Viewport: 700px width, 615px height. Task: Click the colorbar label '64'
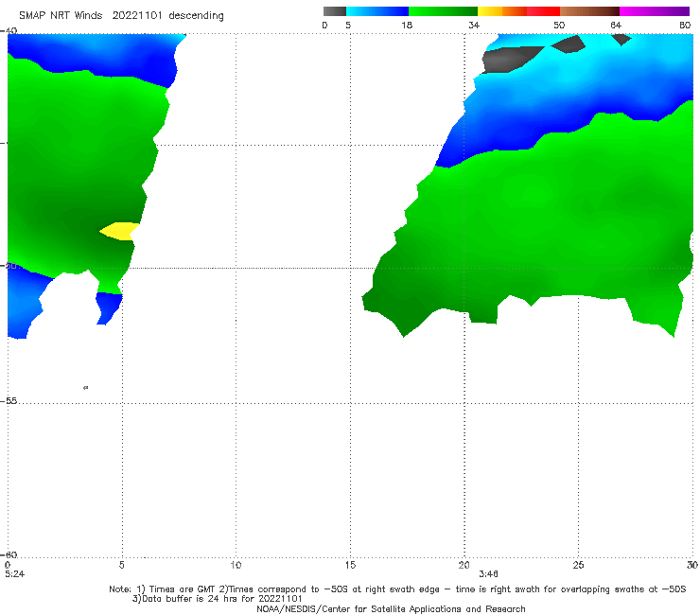pos(616,25)
